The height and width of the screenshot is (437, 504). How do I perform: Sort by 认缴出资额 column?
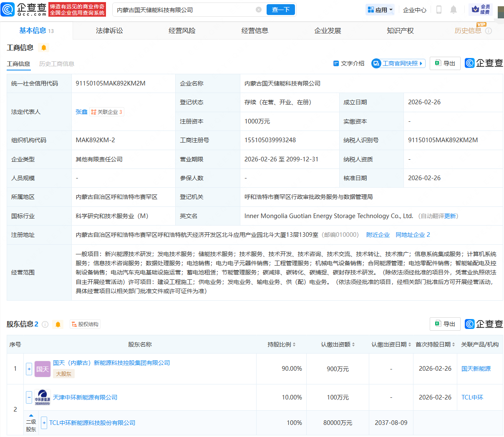(x=338, y=344)
